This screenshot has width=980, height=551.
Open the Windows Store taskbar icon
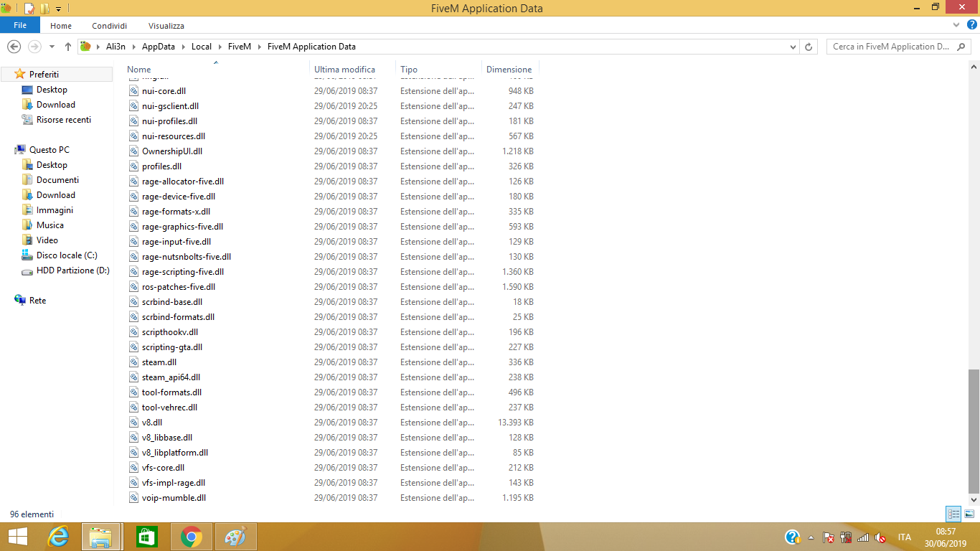click(x=146, y=537)
